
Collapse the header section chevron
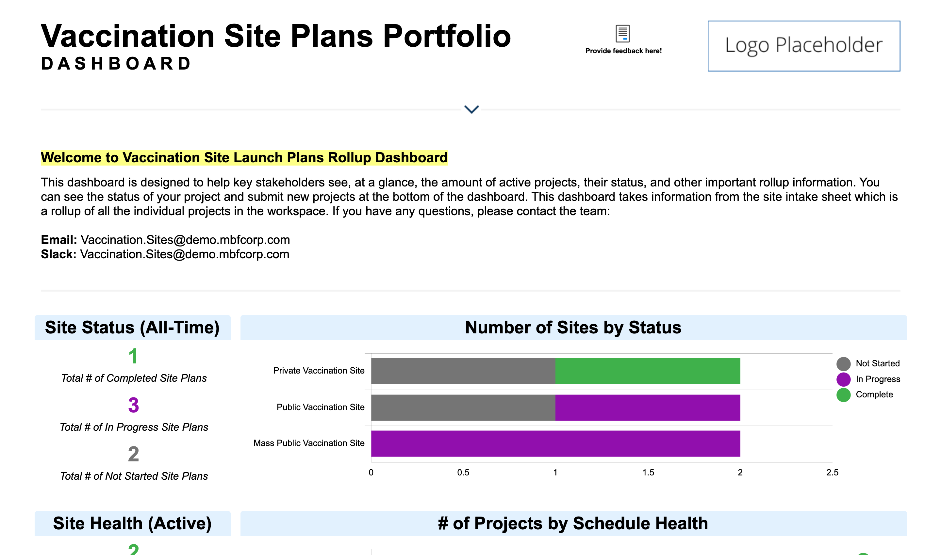(x=471, y=109)
